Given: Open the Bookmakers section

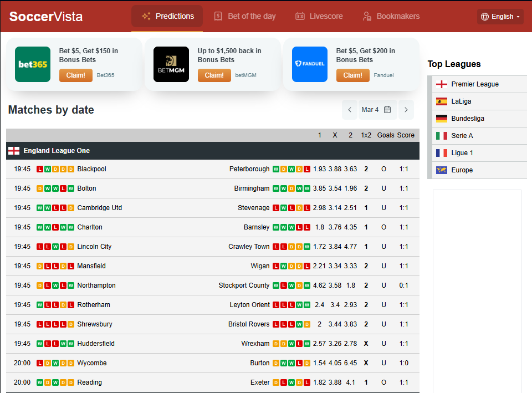Looking at the screenshot, I should click(x=391, y=16).
